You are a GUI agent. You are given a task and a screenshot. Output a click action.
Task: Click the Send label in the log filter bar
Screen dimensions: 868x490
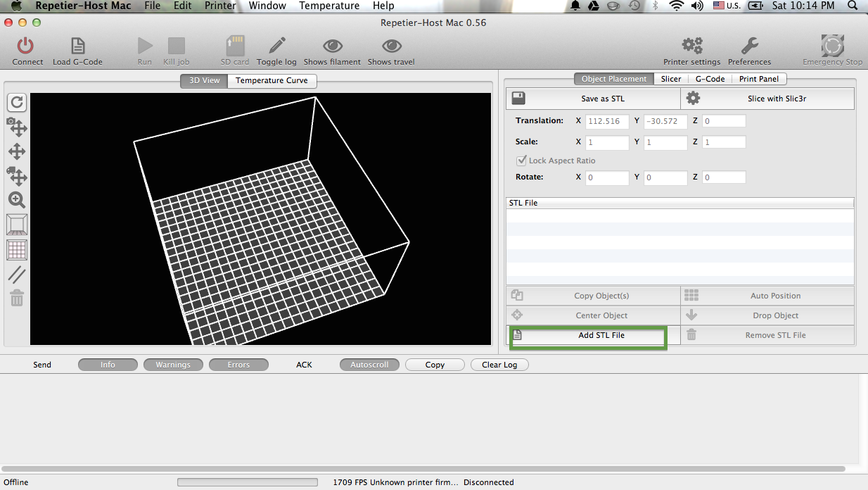click(42, 365)
